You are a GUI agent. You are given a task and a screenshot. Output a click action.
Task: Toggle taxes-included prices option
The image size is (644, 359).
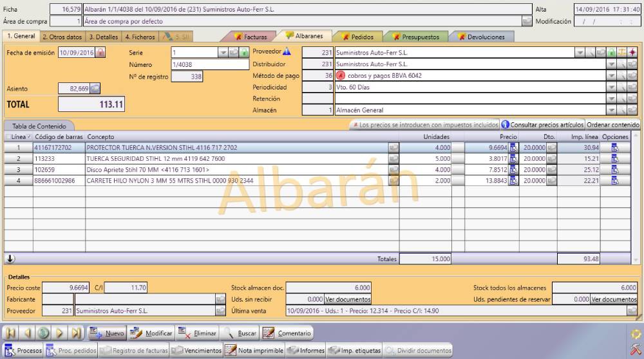tap(425, 125)
